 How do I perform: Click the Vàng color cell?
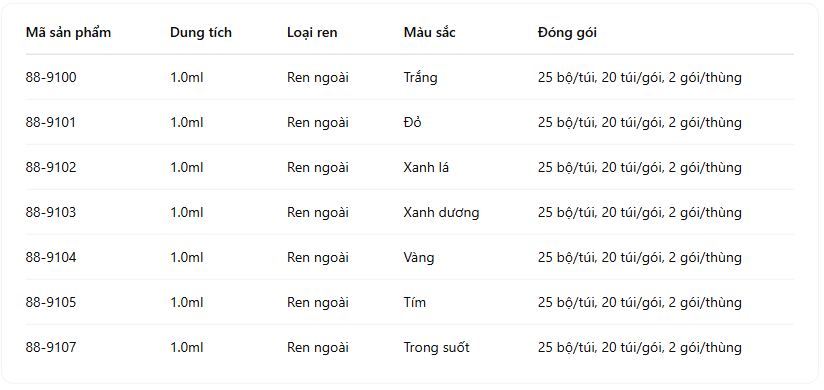click(419, 258)
